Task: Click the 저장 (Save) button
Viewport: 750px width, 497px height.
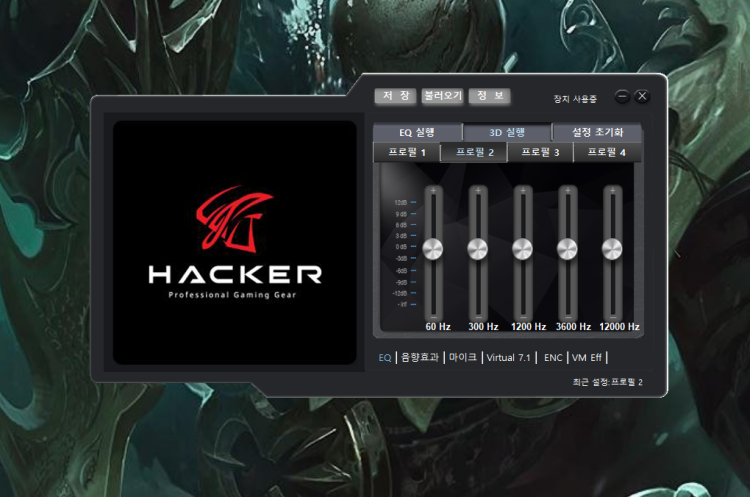Action: 395,96
